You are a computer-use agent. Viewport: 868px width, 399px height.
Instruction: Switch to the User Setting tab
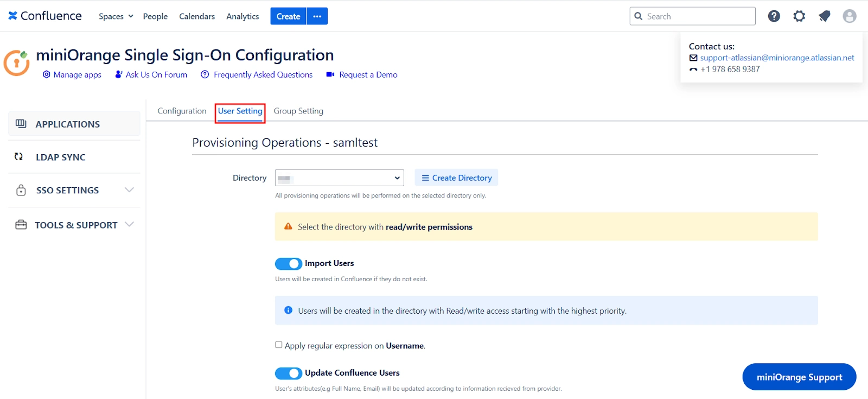tap(240, 111)
